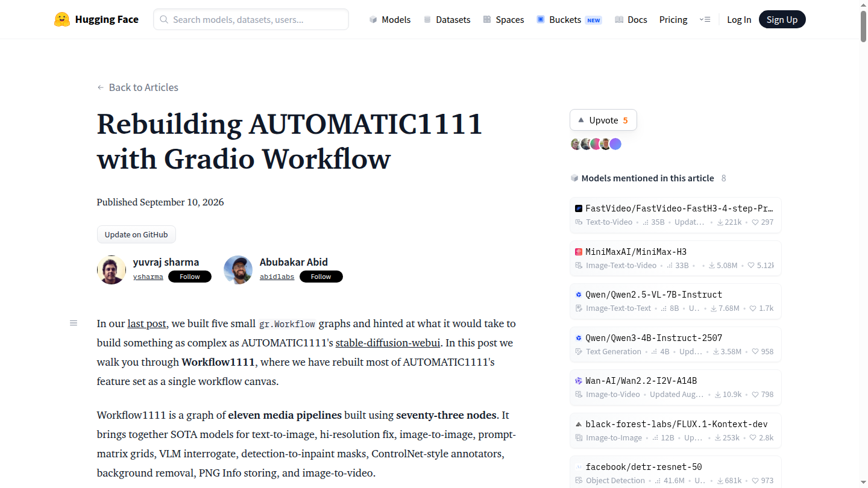
Task: Click 'Models mentioned in this article' heading
Action: tap(647, 178)
